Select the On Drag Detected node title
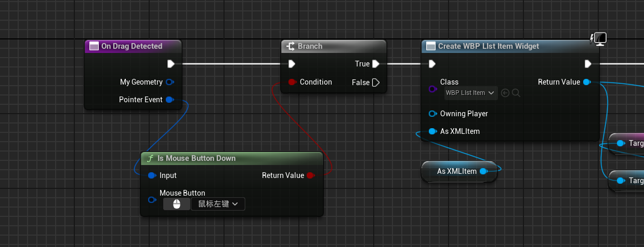This screenshot has height=247, width=644. pyautogui.click(x=132, y=46)
